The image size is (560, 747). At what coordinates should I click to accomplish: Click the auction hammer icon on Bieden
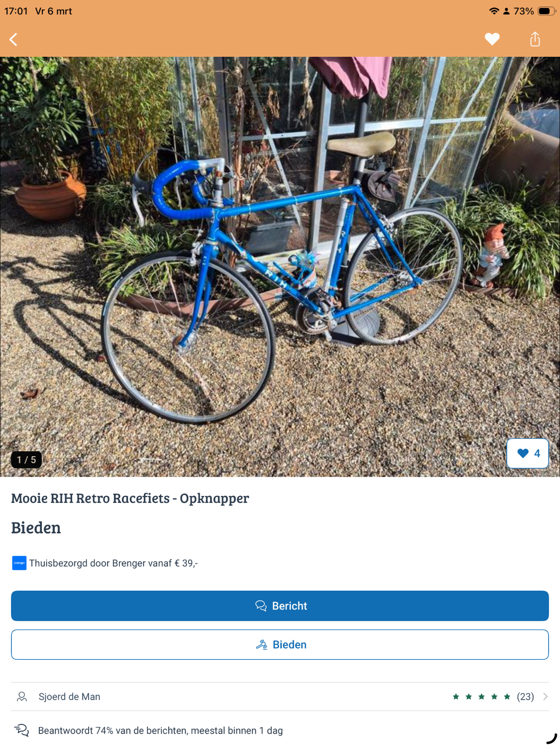point(261,644)
